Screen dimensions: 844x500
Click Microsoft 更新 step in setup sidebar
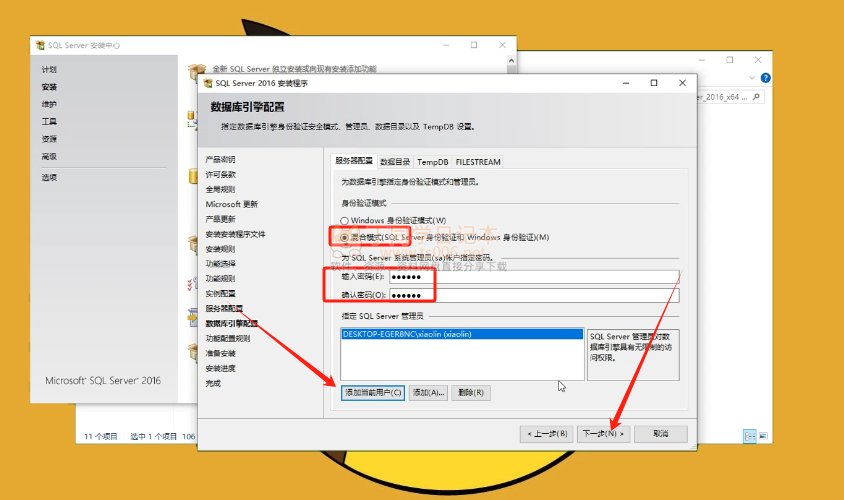231,204
